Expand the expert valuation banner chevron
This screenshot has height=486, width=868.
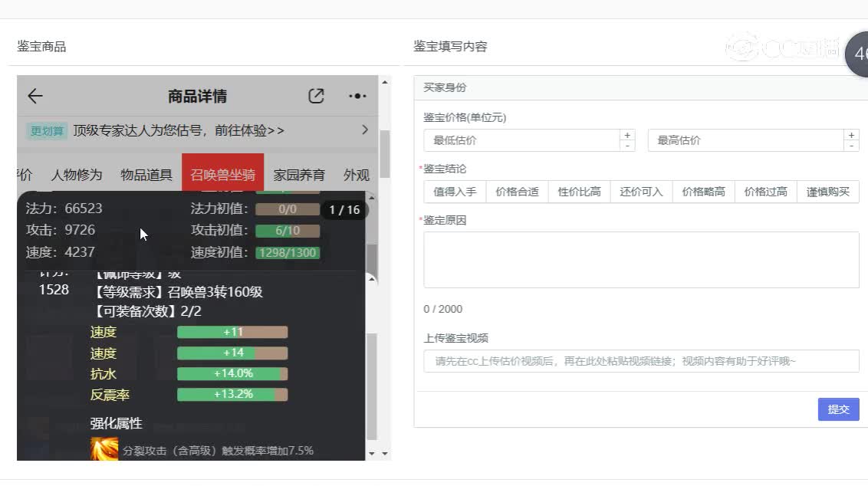click(365, 130)
